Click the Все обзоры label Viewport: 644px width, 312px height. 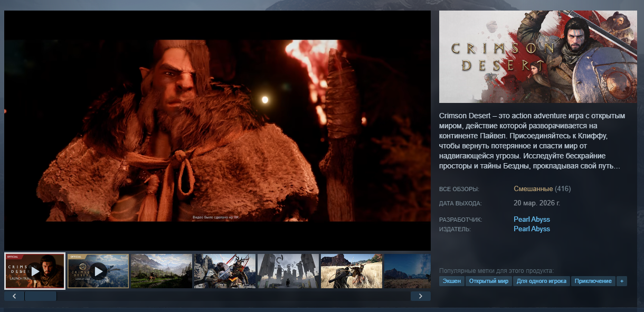pyautogui.click(x=459, y=189)
